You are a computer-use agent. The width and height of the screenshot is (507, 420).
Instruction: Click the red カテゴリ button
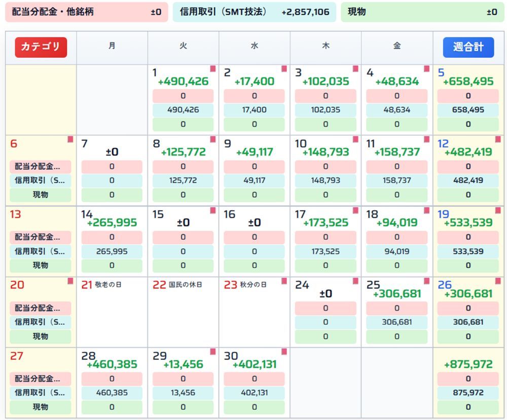[41, 47]
